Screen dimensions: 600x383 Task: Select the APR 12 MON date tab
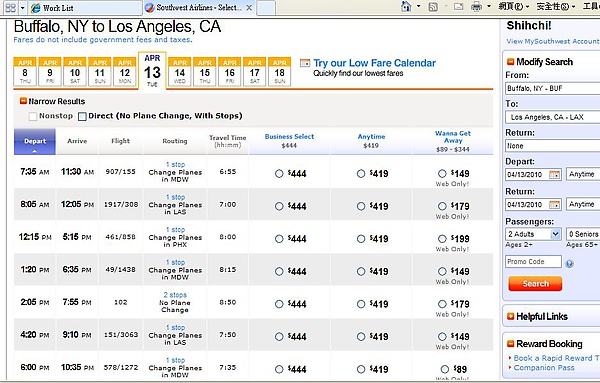(x=125, y=72)
